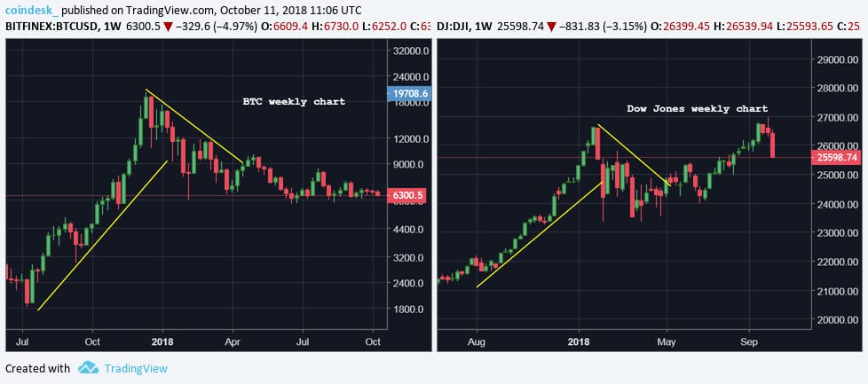The height and width of the screenshot is (384, 868).
Task: Select the "BTC weekly chart" text annotation
Action: tap(294, 102)
